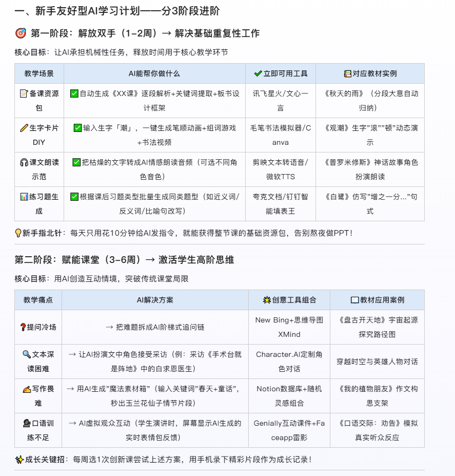The width and height of the screenshot is (455, 476).
Task: Click the 第二阶段：赋能课堂 section heading
Action: click(124, 260)
